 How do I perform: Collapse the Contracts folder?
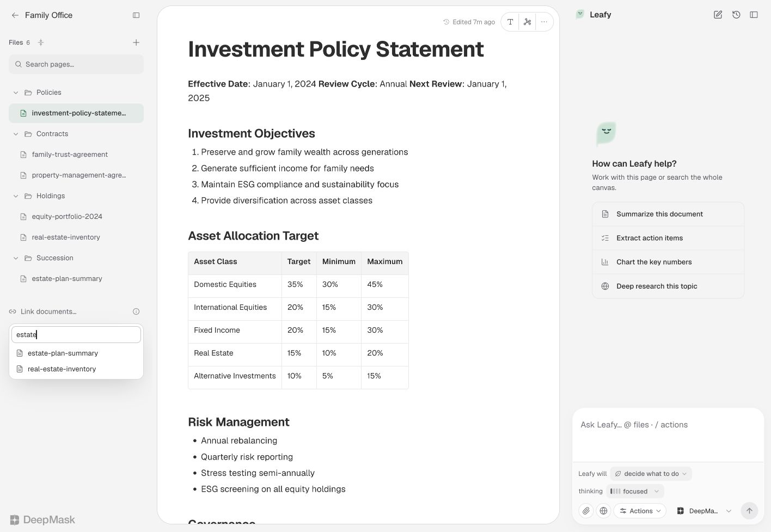click(x=16, y=134)
